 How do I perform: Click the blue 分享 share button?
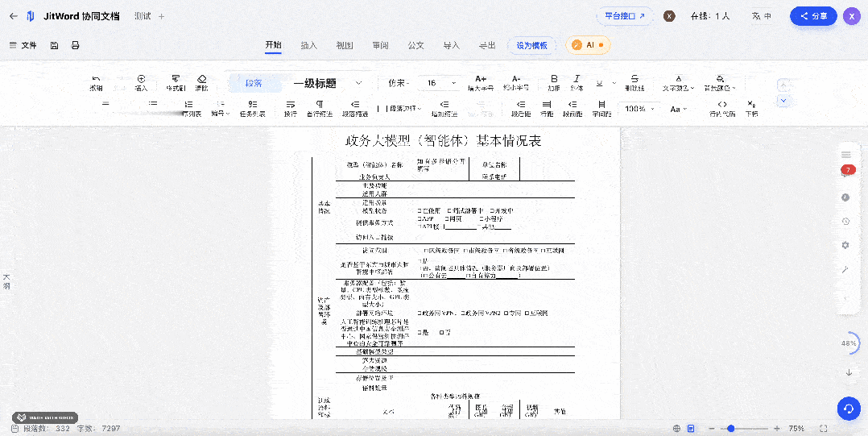pyautogui.click(x=813, y=16)
